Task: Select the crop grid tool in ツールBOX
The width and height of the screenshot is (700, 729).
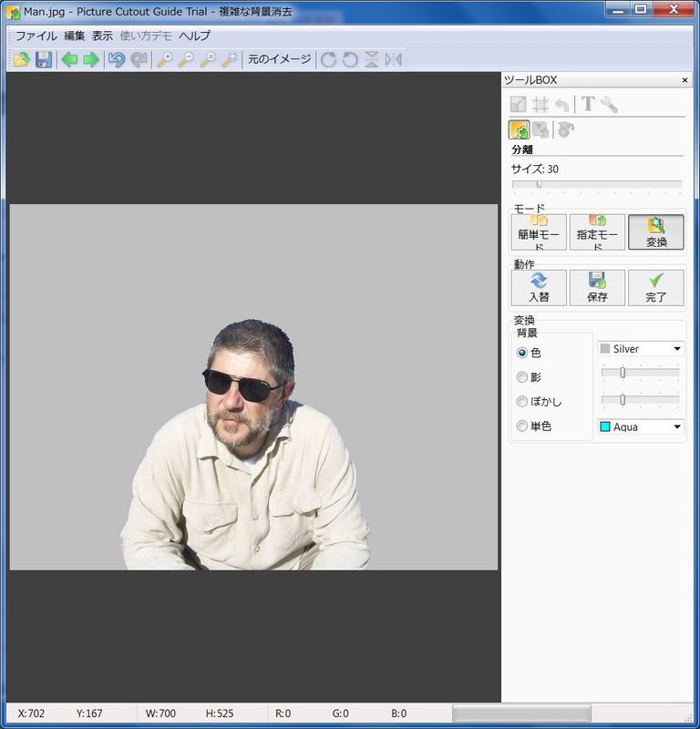Action: pos(540,104)
